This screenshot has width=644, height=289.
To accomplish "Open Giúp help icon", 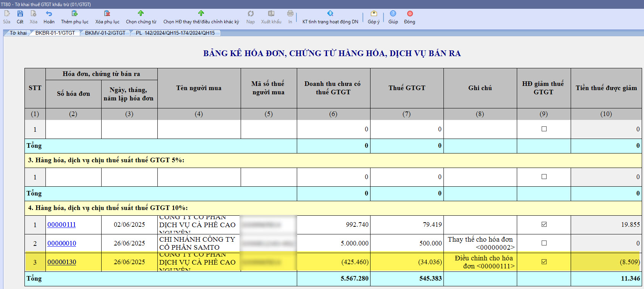I will point(393,14).
